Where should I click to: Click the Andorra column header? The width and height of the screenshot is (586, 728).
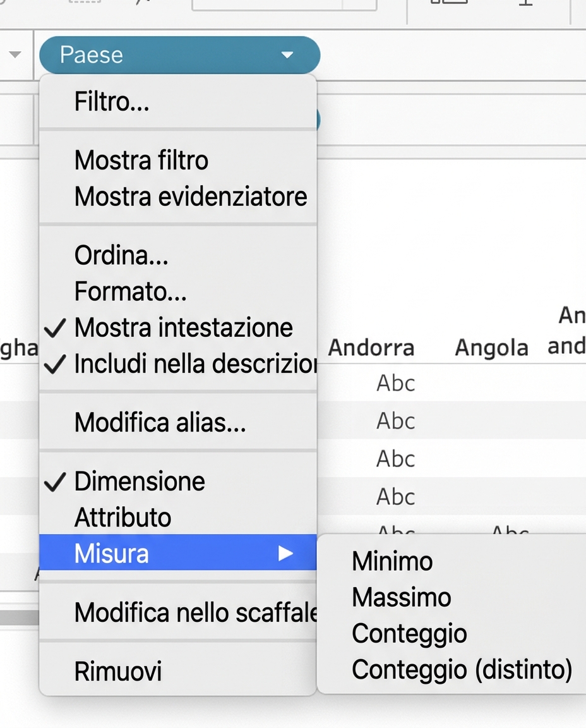point(371,348)
